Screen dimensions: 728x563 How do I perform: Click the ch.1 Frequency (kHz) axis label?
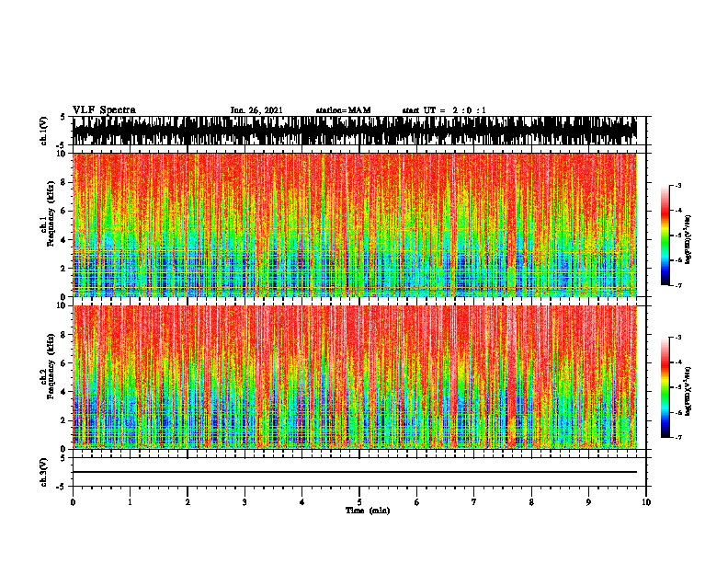point(48,213)
